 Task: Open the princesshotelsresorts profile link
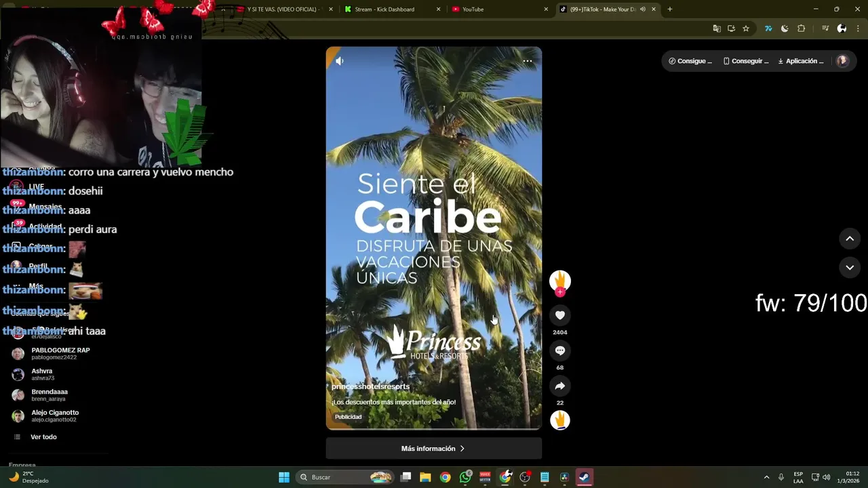[370, 386]
